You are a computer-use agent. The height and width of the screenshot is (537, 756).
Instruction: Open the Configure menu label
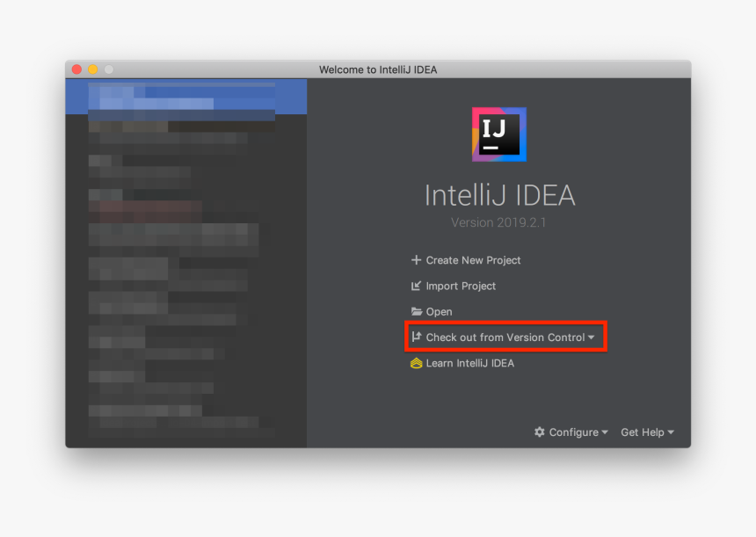coord(573,432)
